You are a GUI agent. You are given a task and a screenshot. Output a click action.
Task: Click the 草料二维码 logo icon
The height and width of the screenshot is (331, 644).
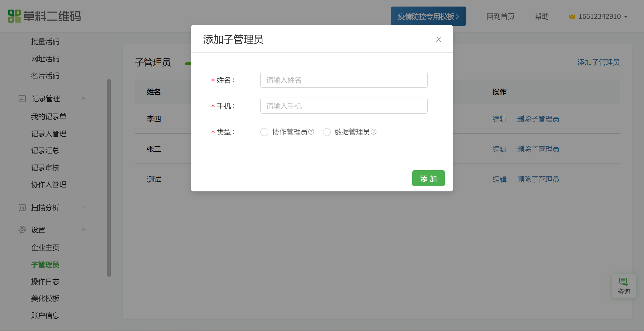(x=14, y=16)
